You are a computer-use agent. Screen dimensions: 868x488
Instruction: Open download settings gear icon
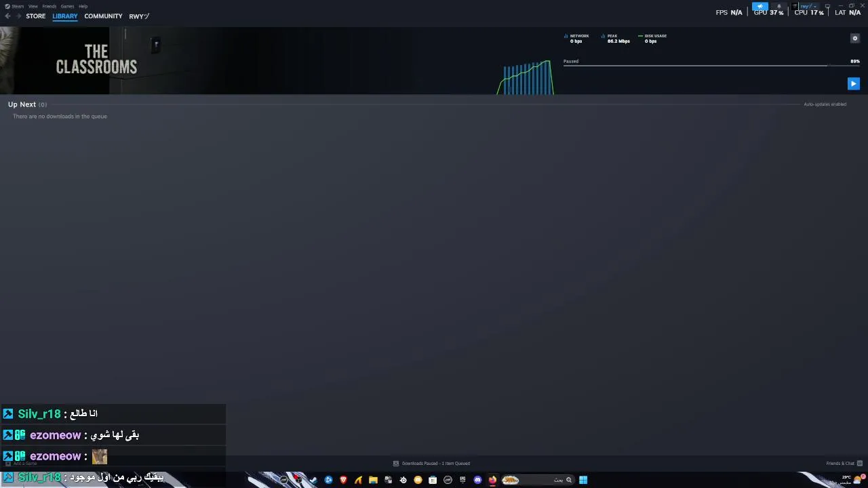854,39
